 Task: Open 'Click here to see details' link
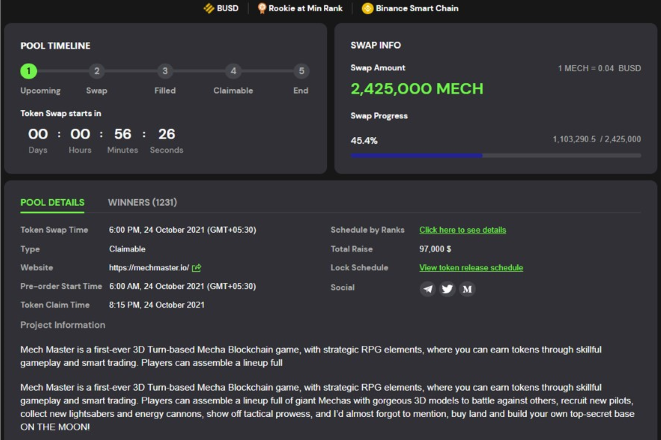462,230
